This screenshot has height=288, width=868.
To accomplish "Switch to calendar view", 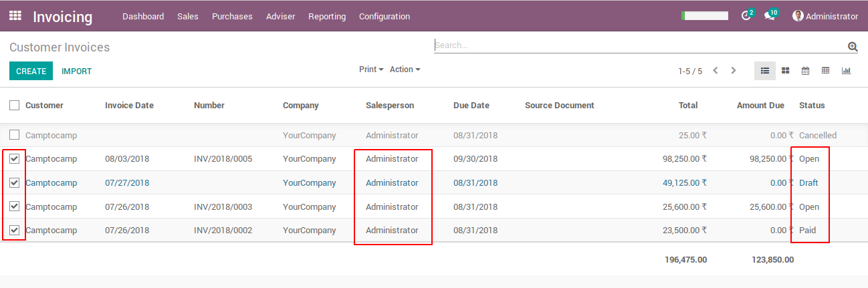I will tap(806, 71).
